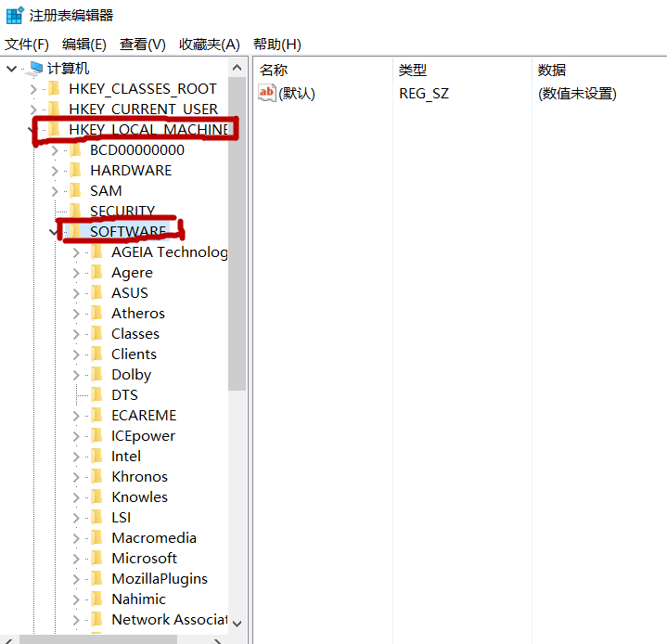Click the 名称 column header
Image resolution: width=667 pixels, height=644 pixels.
tap(274, 71)
